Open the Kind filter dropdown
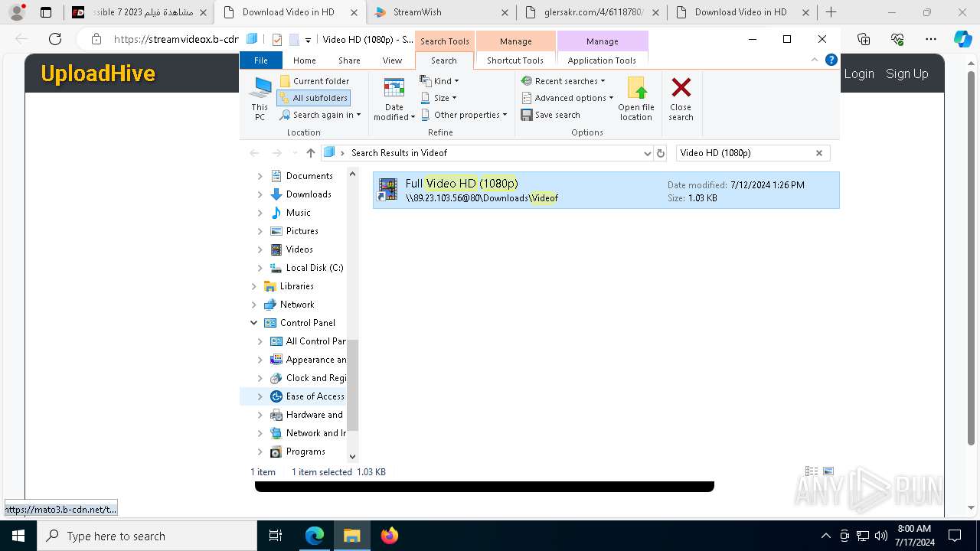Viewport: 980px width, 551px height. point(439,81)
